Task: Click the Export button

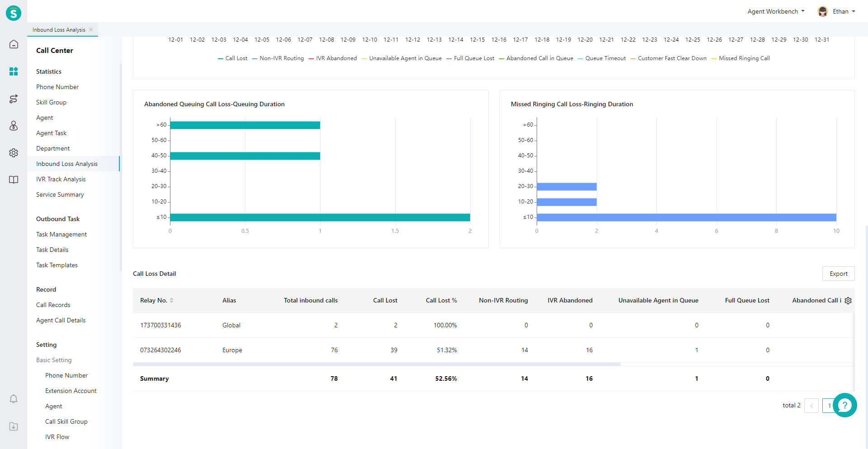Action: (x=838, y=274)
